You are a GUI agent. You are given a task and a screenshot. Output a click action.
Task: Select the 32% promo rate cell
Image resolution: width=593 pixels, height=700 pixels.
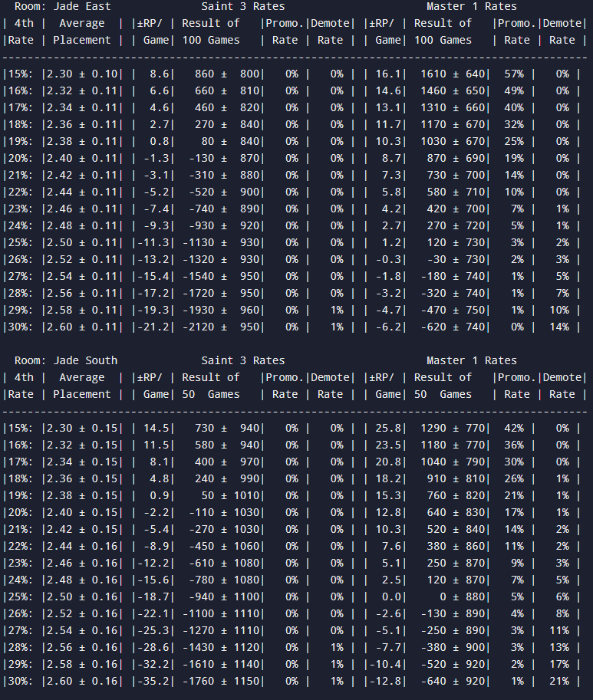click(x=514, y=125)
